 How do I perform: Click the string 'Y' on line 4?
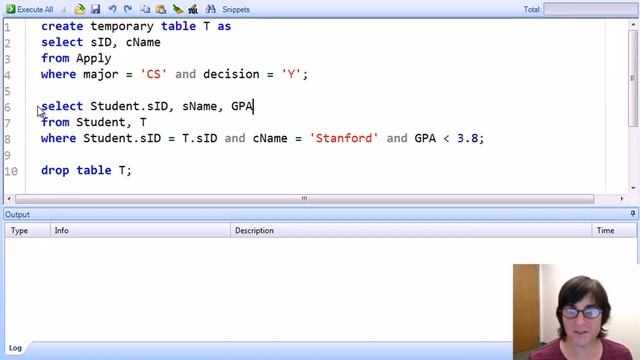pyautogui.click(x=291, y=74)
